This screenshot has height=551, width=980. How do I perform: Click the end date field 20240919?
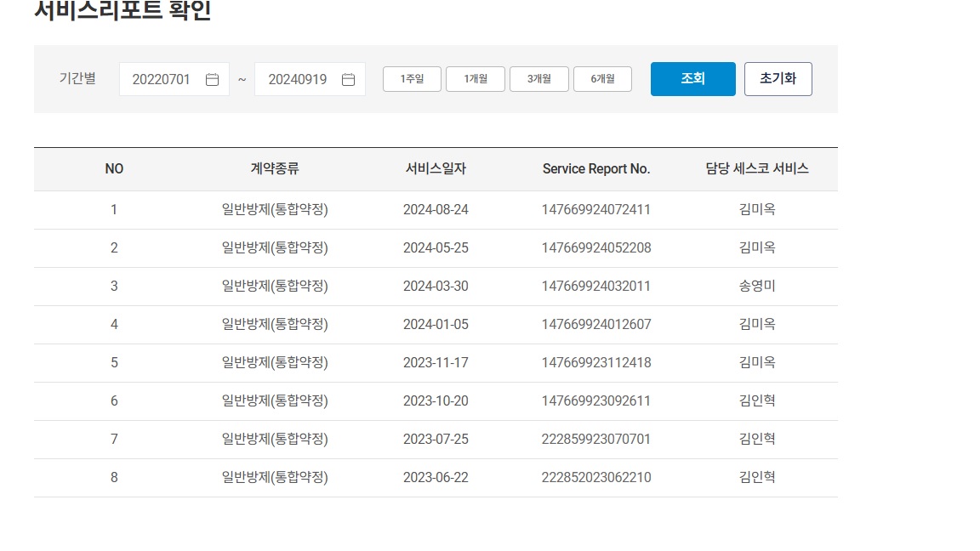pos(298,79)
